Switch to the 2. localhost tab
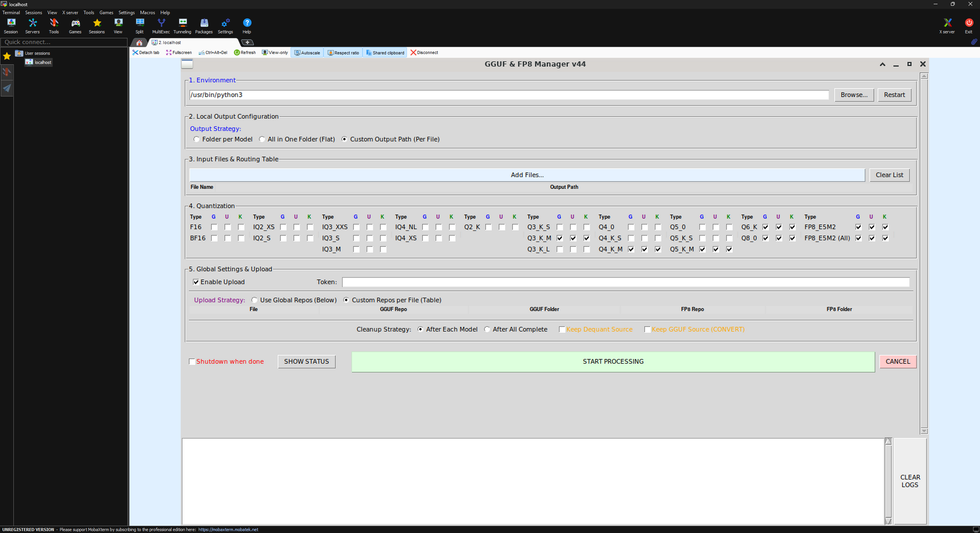Image resolution: width=980 pixels, height=533 pixels. (170, 43)
